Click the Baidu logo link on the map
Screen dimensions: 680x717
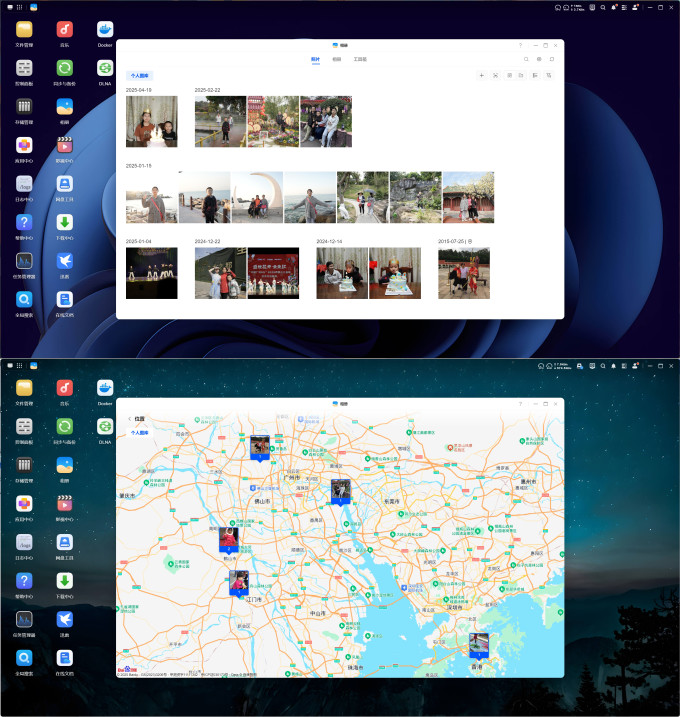(x=127, y=669)
